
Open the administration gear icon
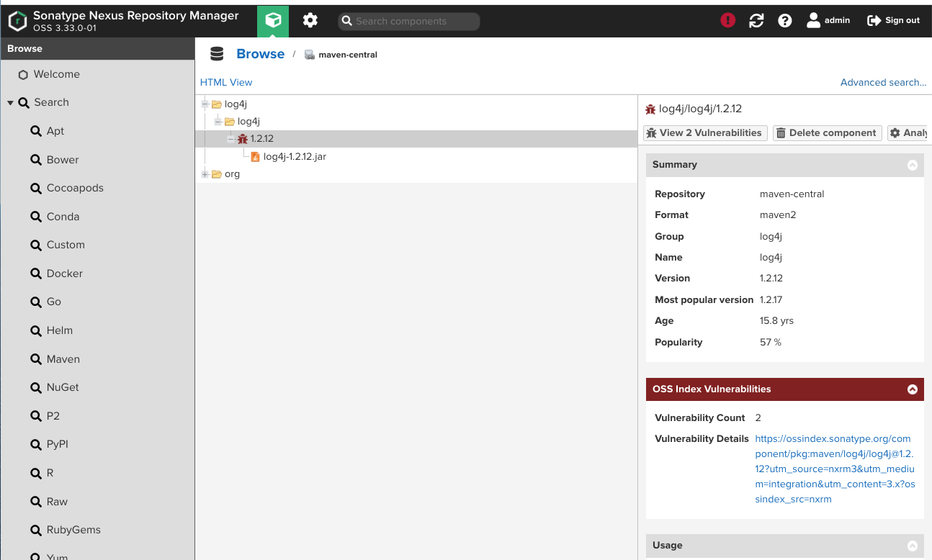tap(310, 21)
